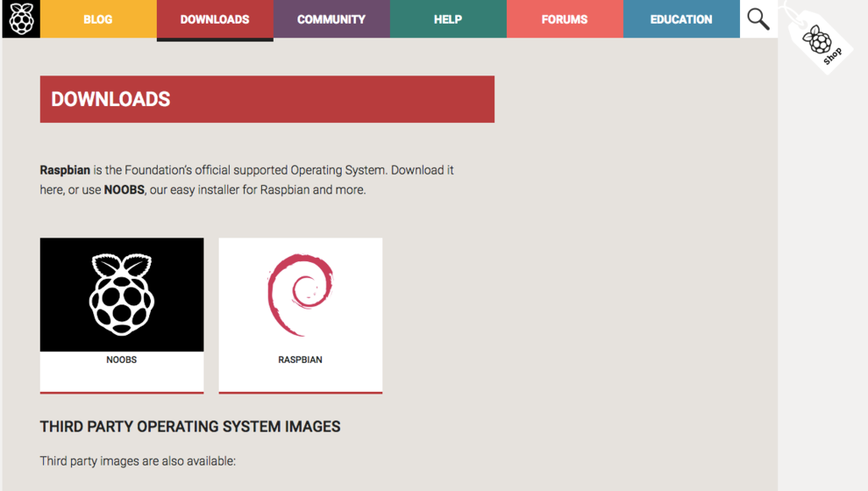Click the bold Raspbian word in paragraph
Image resolution: width=868 pixels, height=491 pixels.
(64, 170)
